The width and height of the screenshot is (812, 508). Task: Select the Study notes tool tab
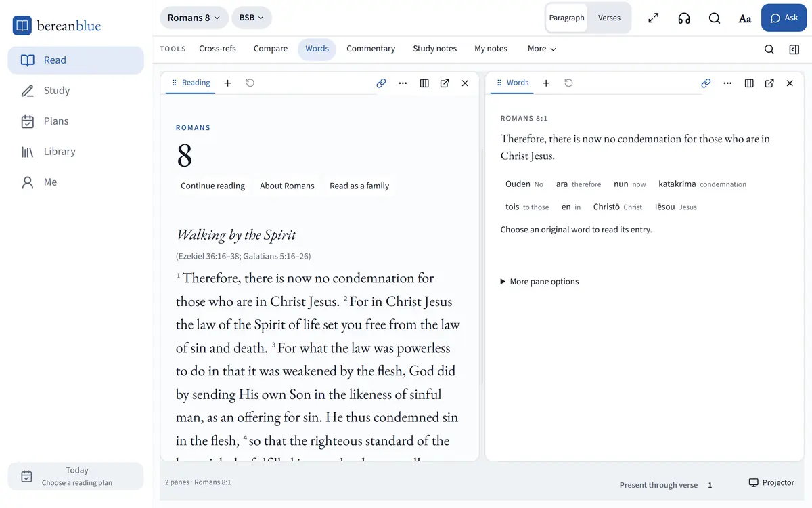coord(434,49)
